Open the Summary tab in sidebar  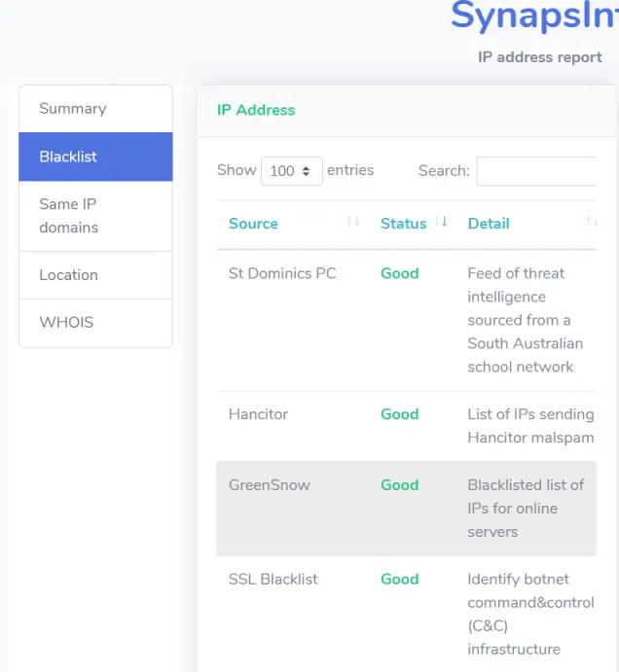pos(95,109)
